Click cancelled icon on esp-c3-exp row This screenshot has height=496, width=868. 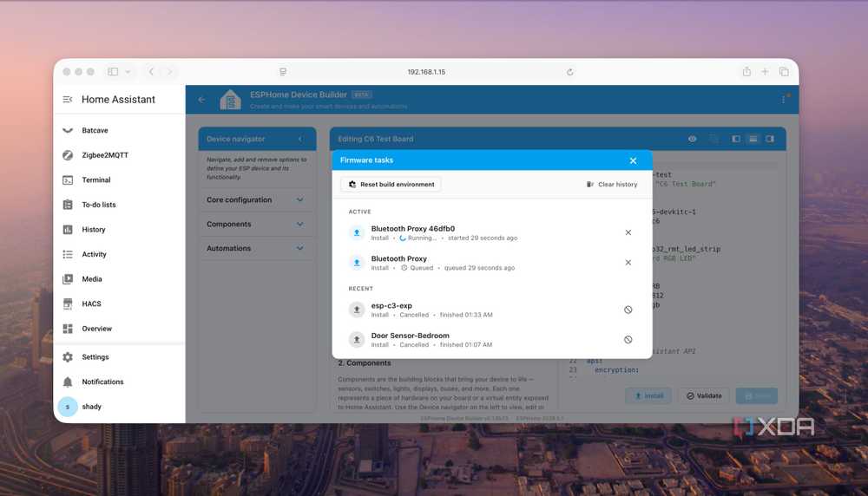click(x=628, y=310)
